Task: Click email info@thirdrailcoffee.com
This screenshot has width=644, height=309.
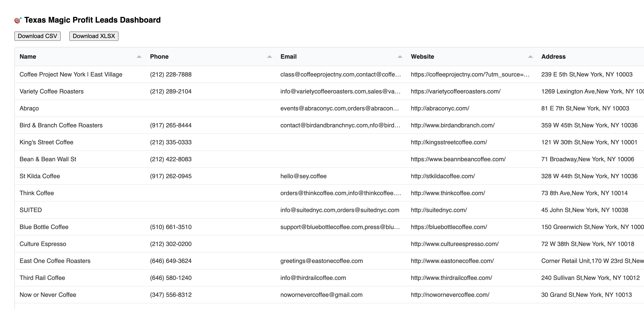Action: tap(313, 278)
